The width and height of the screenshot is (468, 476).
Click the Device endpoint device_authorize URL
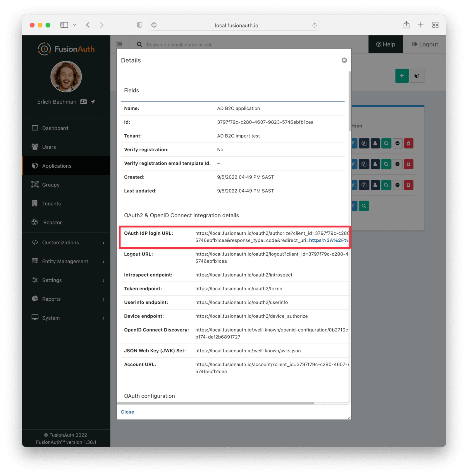252,316
